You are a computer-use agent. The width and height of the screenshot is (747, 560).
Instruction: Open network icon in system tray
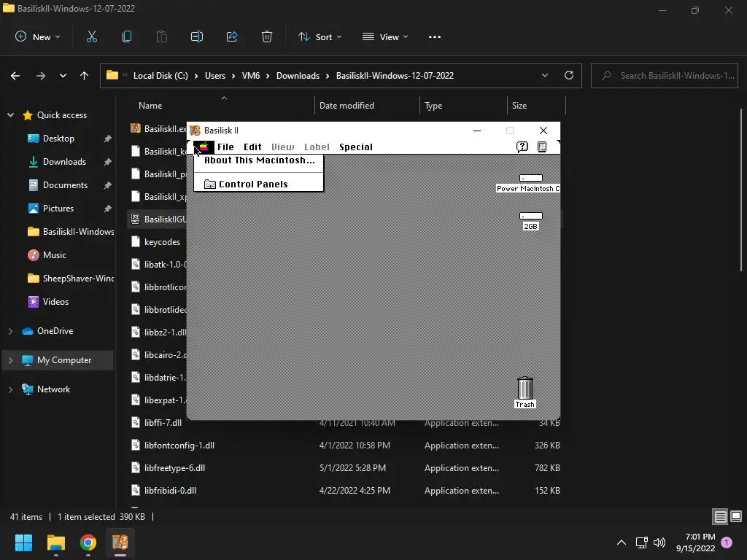pos(641,542)
